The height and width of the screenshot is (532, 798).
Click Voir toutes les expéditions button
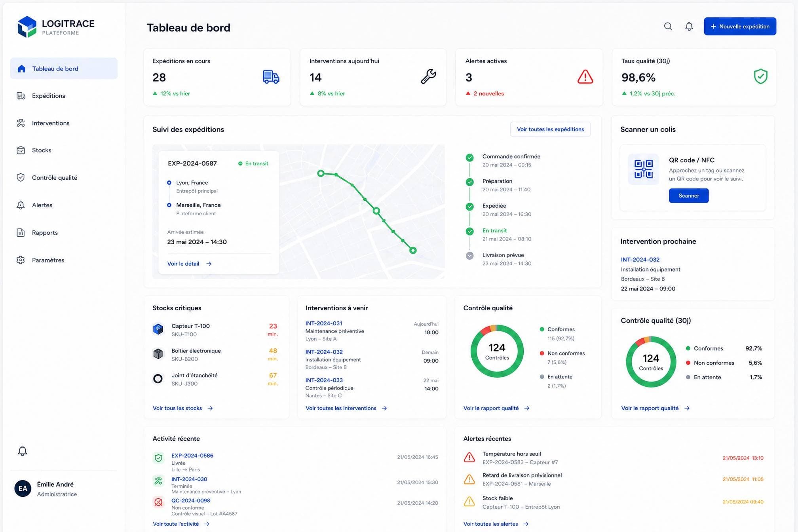point(550,129)
